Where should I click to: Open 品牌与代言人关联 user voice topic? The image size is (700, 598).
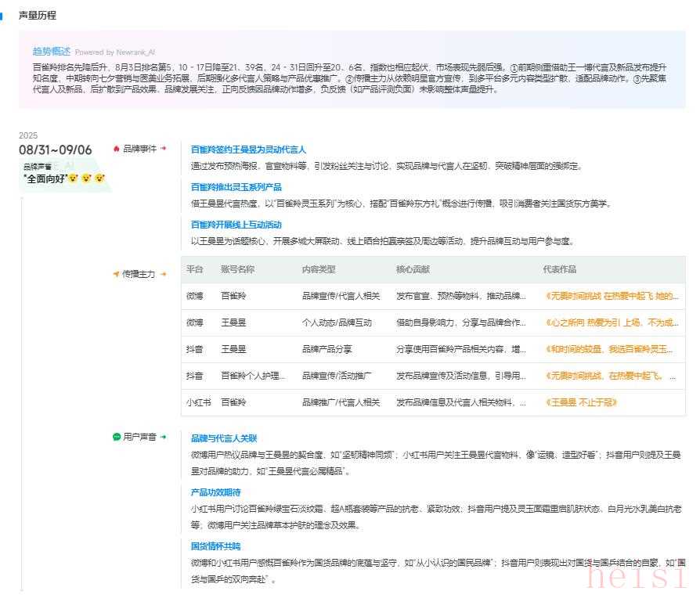click(224, 438)
